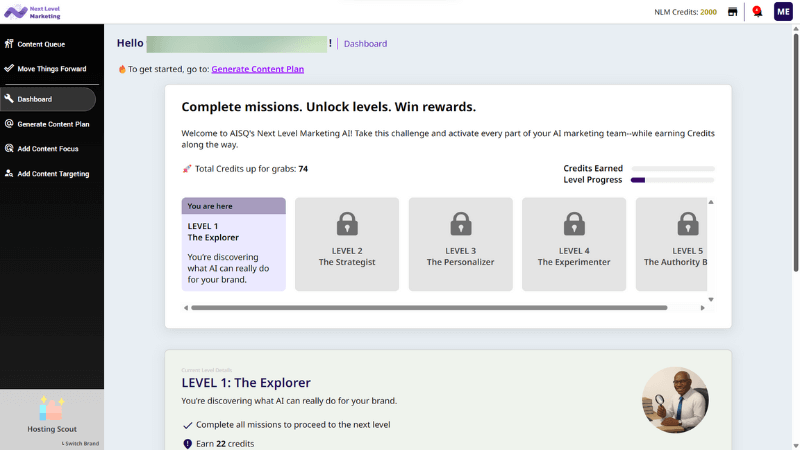The image size is (800, 450).
Task: Click the Next Level Marketing logo
Action: 32,11
